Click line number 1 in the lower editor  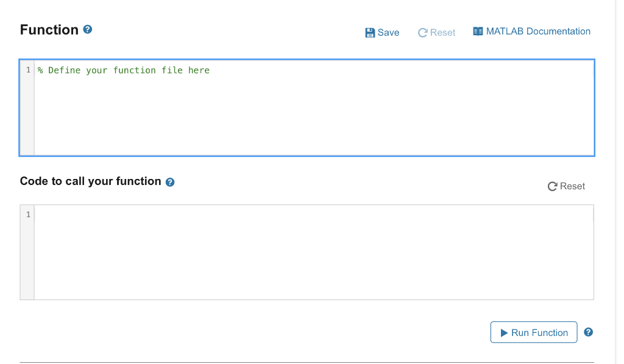coord(28,214)
